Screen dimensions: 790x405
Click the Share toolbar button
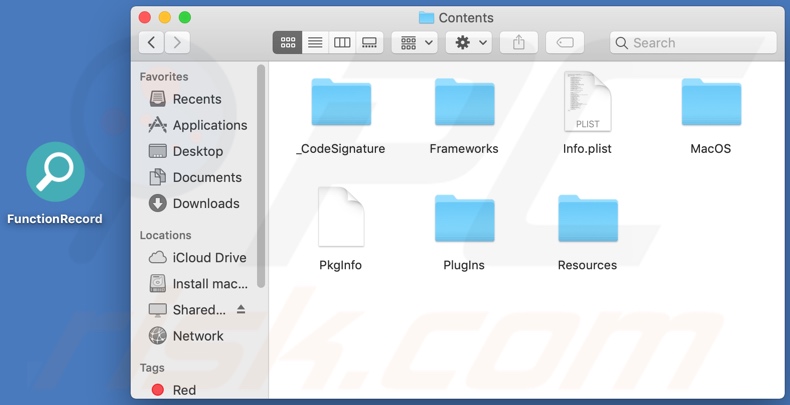click(518, 43)
